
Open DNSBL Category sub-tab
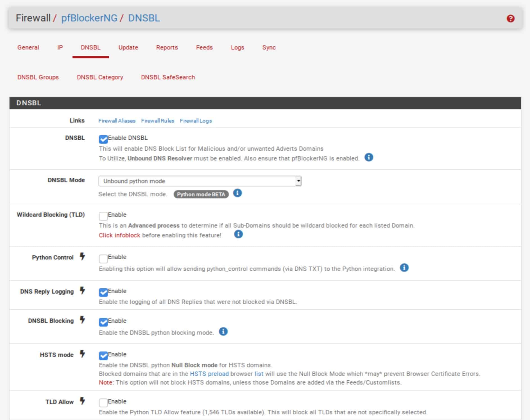[x=100, y=77]
